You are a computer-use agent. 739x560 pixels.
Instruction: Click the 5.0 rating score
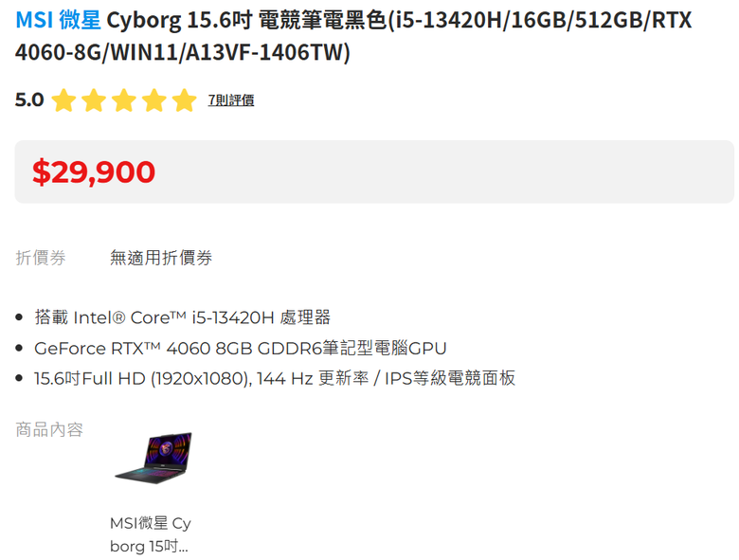[29, 99]
